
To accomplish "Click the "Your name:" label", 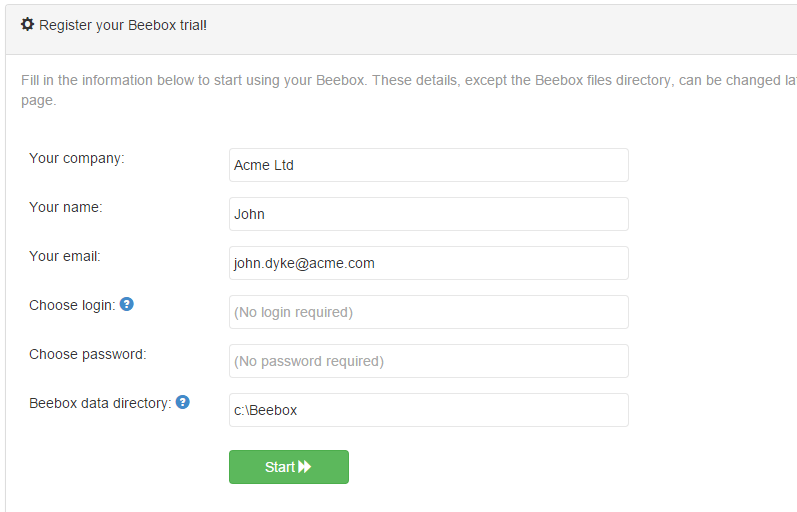I will 66,207.
